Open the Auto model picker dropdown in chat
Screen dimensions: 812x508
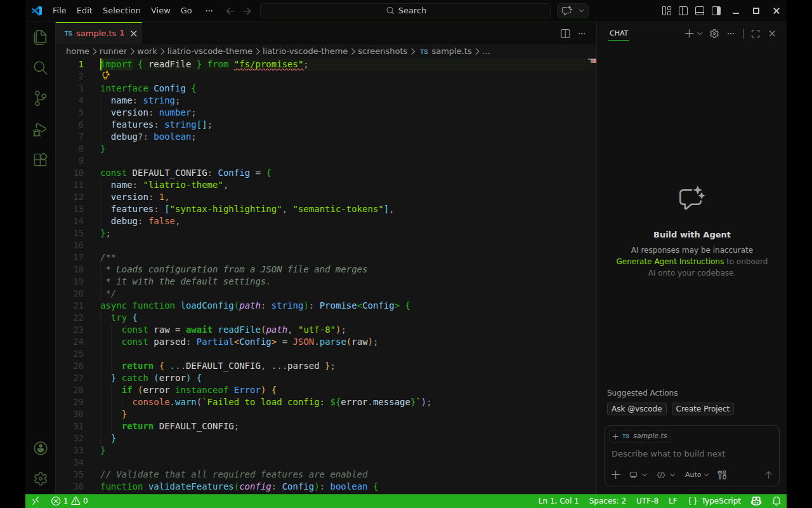[697, 474]
